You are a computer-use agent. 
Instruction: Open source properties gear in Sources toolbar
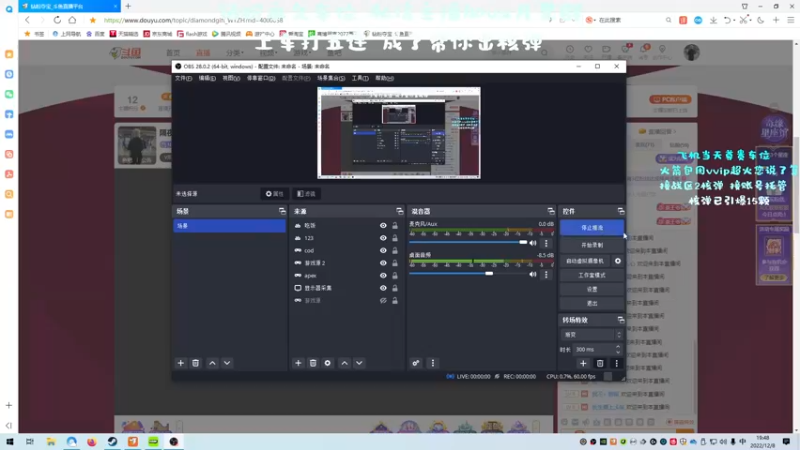(328, 363)
